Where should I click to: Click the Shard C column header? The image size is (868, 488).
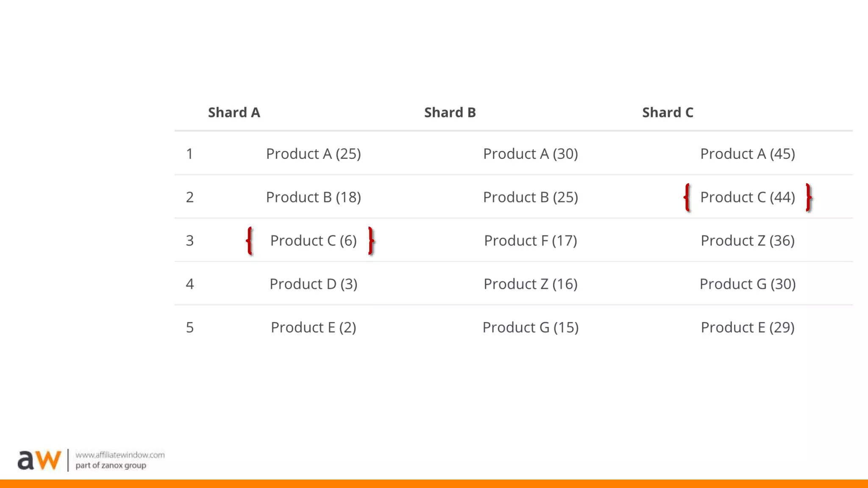point(668,113)
